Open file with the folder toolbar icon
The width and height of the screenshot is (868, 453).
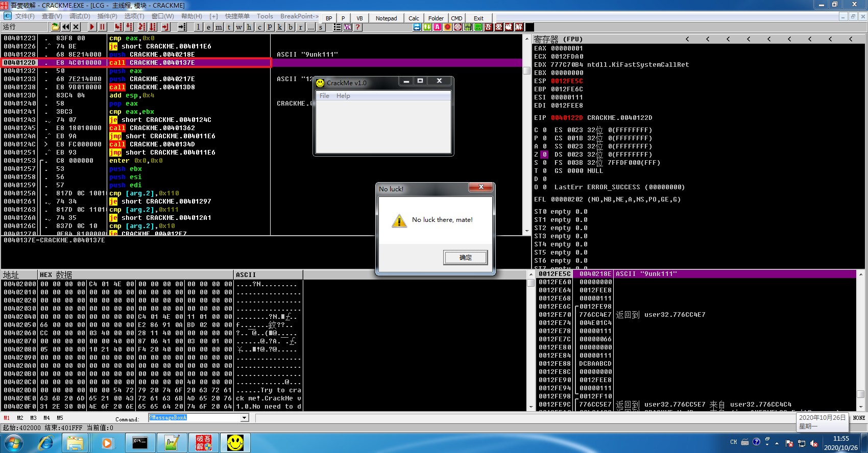[x=55, y=27]
